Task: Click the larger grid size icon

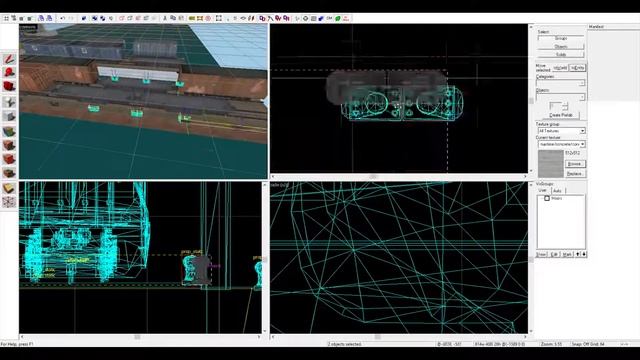Action: point(30,18)
